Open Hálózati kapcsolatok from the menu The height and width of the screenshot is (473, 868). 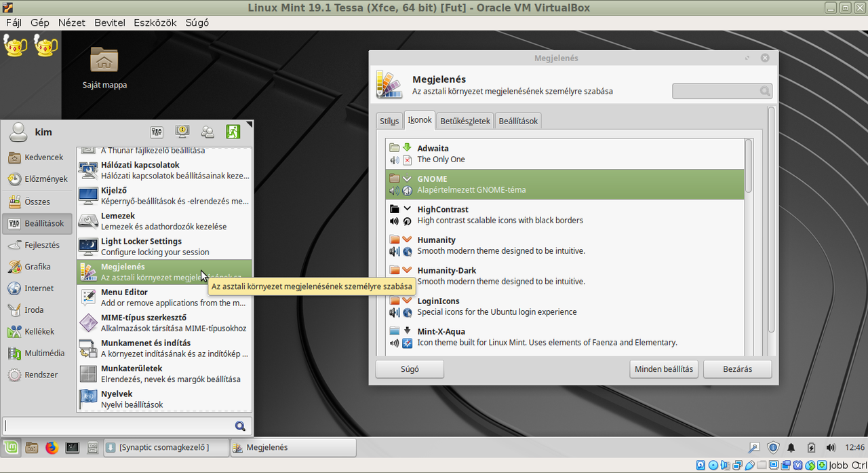pyautogui.click(x=164, y=170)
